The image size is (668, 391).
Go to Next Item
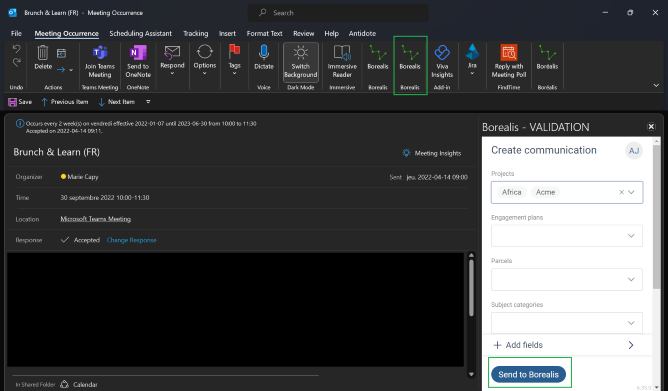[116, 102]
